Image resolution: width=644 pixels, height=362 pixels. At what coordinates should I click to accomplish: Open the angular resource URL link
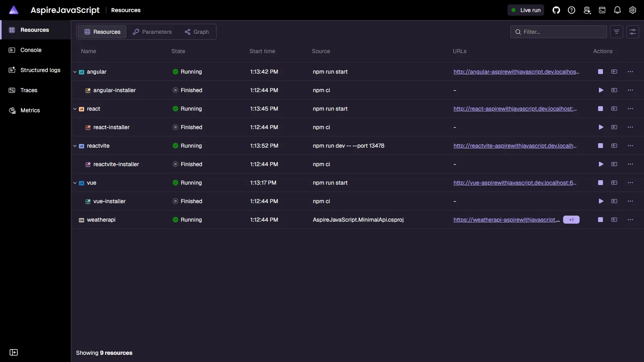pyautogui.click(x=516, y=72)
